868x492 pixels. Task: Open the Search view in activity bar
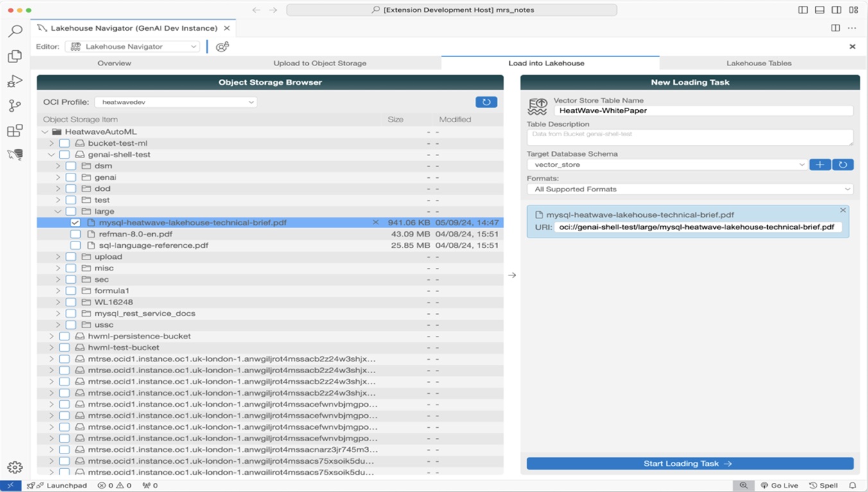(x=15, y=31)
